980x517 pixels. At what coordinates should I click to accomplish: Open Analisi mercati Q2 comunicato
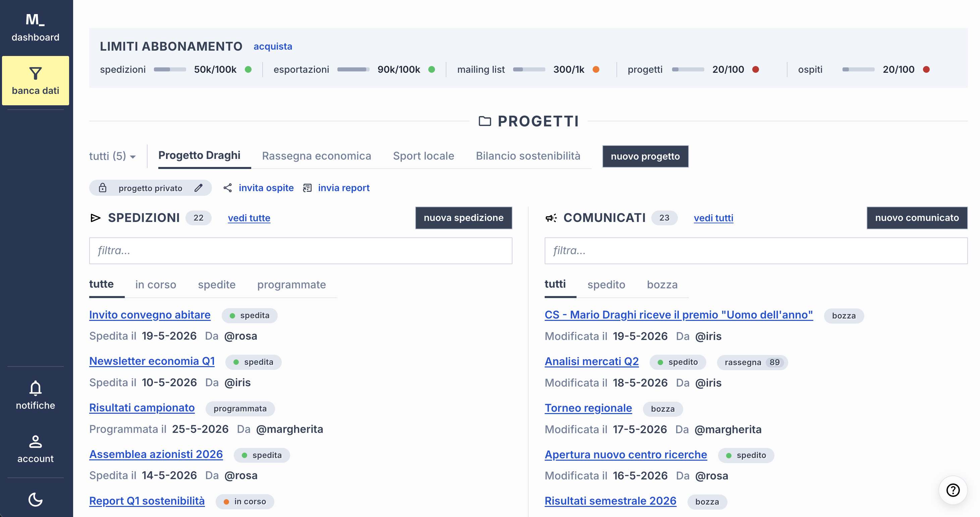592,361
